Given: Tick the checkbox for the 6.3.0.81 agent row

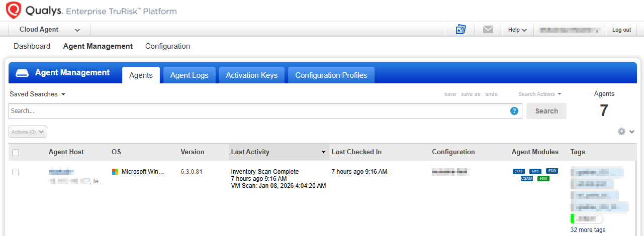Looking at the screenshot, I should click(16, 172).
